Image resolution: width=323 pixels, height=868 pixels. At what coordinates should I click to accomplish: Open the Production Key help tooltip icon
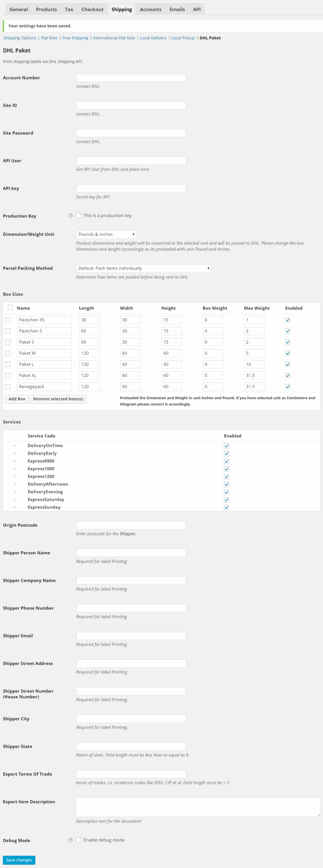click(x=70, y=216)
